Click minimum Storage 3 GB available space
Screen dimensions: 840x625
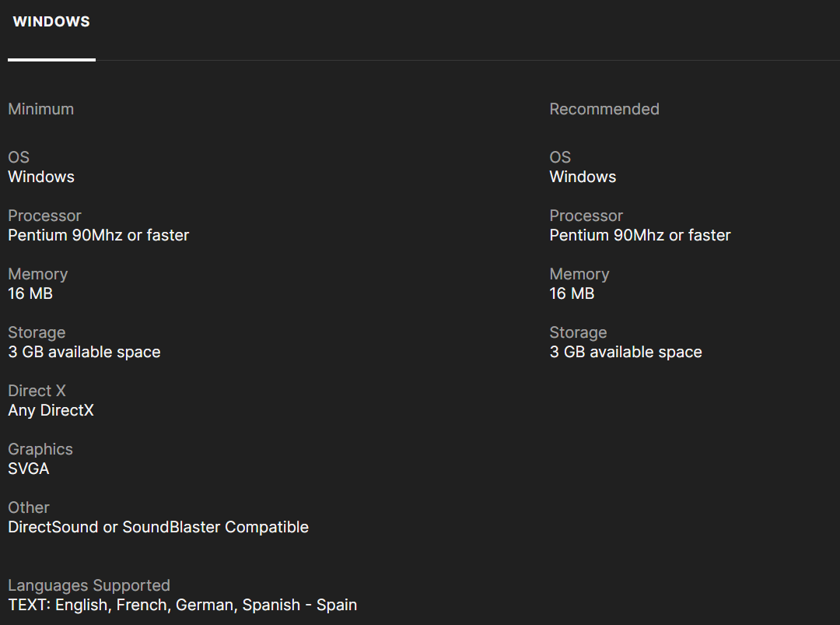[84, 352]
